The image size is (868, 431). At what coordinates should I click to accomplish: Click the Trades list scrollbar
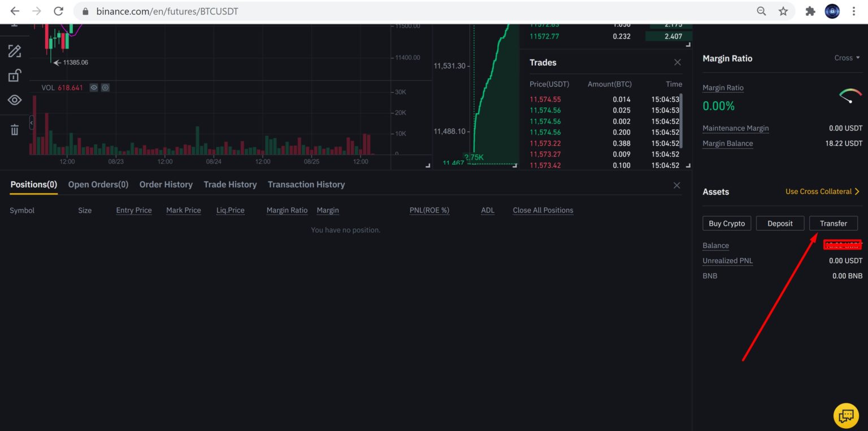coord(681,121)
